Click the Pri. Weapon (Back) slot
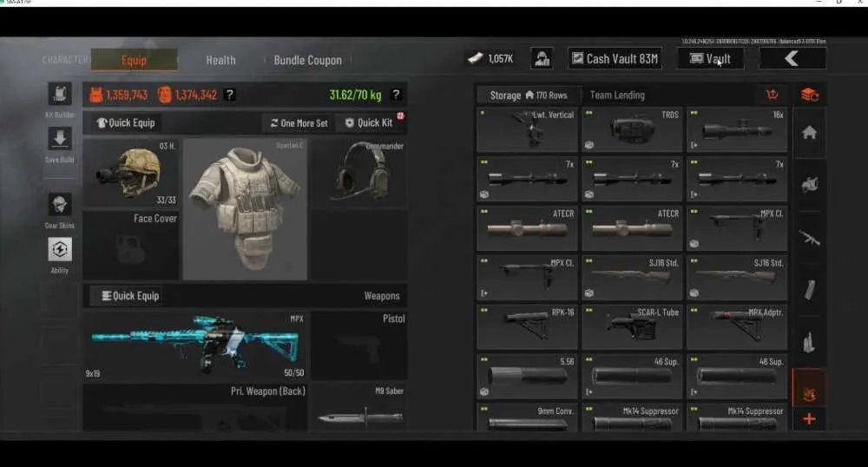This screenshot has width=868, height=467. pos(195,408)
